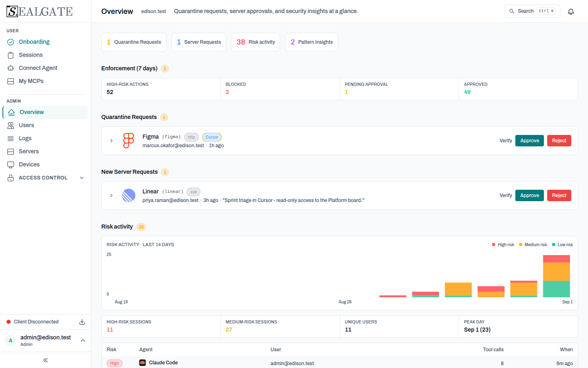Click the http tag on Figma
Image resolution: width=588 pixels, height=368 pixels.
[192, 137]
